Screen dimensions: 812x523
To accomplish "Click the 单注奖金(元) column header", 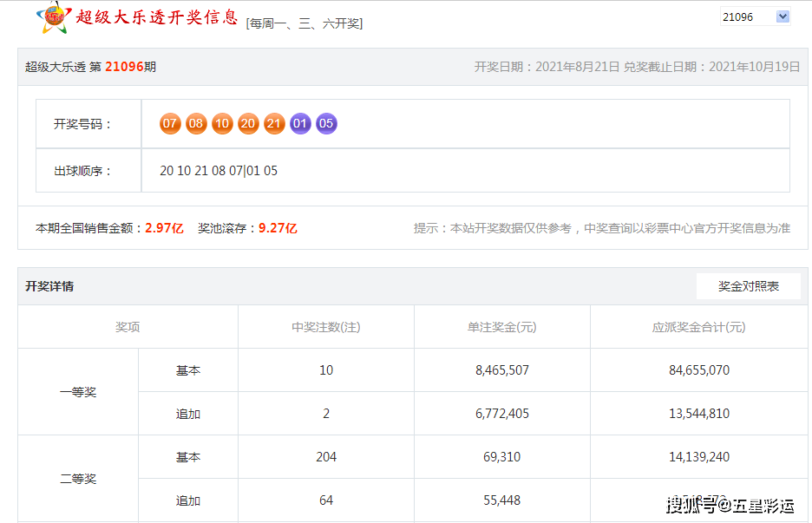I will pyautogui.click(x=501, y=327).
